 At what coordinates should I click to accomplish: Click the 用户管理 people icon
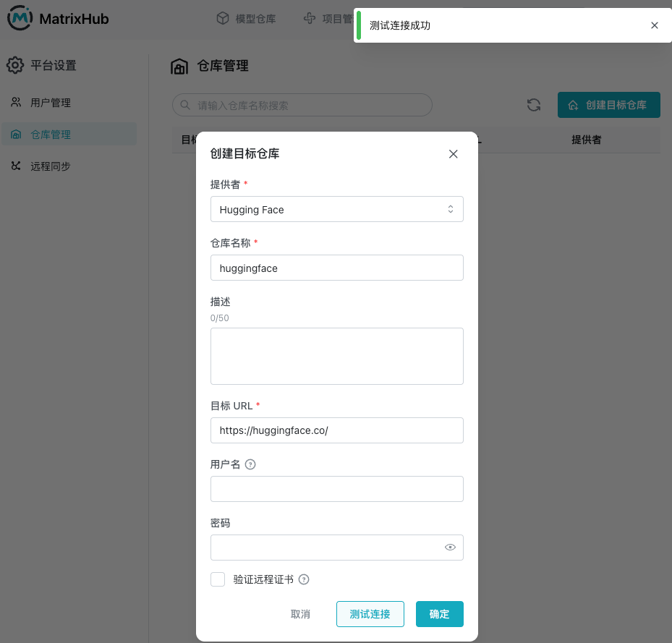coord(16,102)
